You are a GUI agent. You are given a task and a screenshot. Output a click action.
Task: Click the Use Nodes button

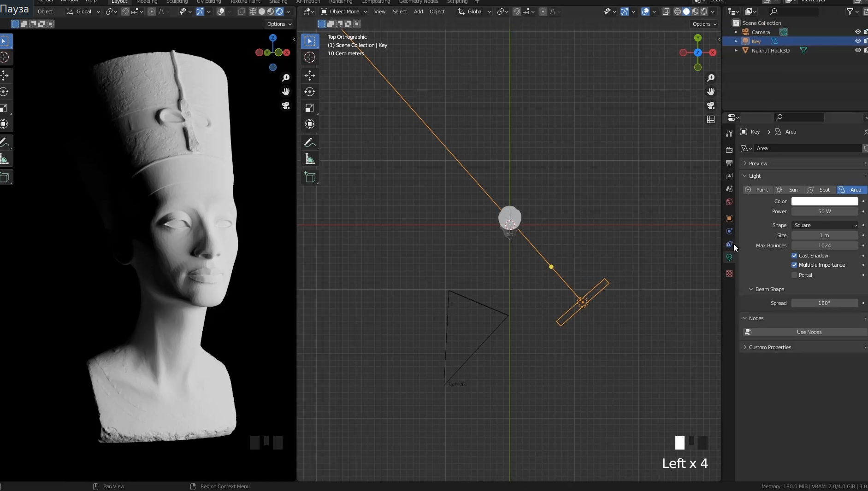click(x=809, y=332)
